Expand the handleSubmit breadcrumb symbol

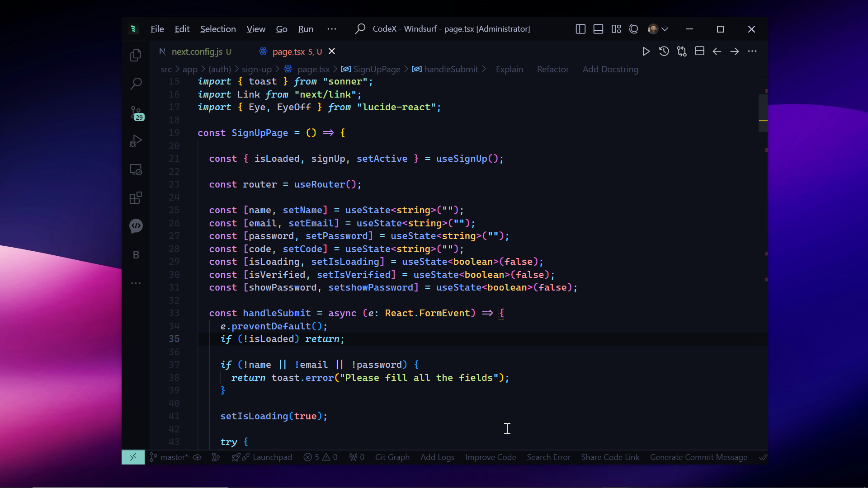click(x=451, y=69)
